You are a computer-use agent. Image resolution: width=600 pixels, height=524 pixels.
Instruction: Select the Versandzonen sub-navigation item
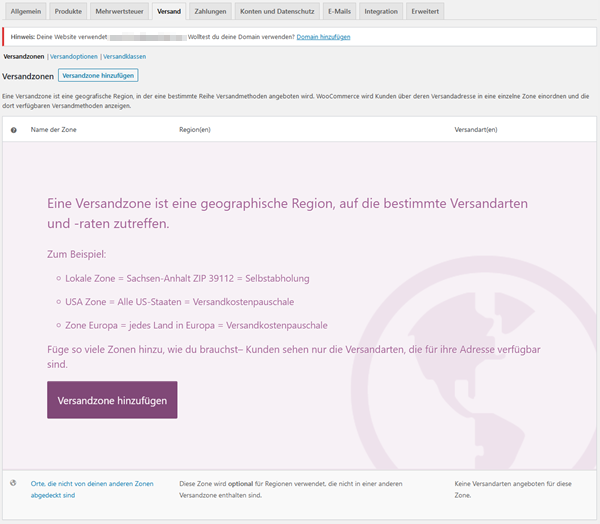tap(24, 57)
